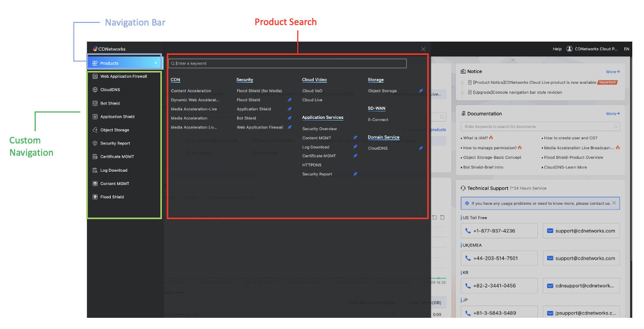644x329 pixels.
Task: Click the phone icon for +81-3-5843-5489
Action: click(x=468, y=312)
